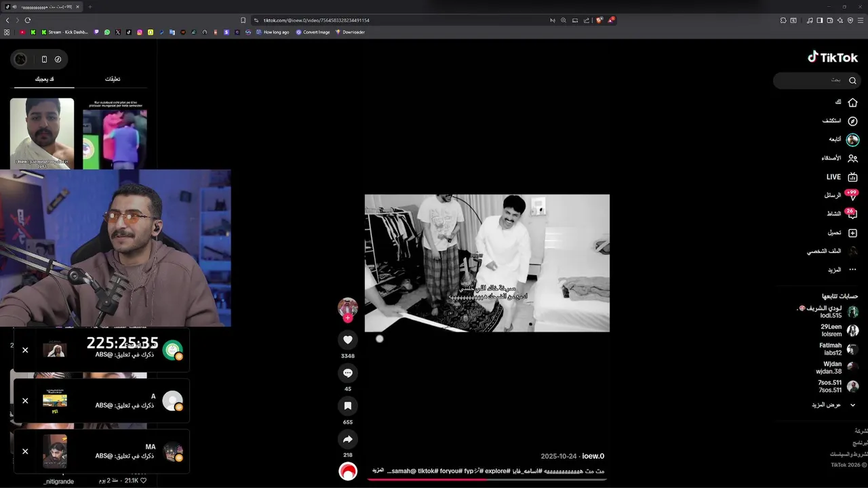Click the search magnifier icon
The height and width of the screenshot is (488, 868).
click(852, 81)
